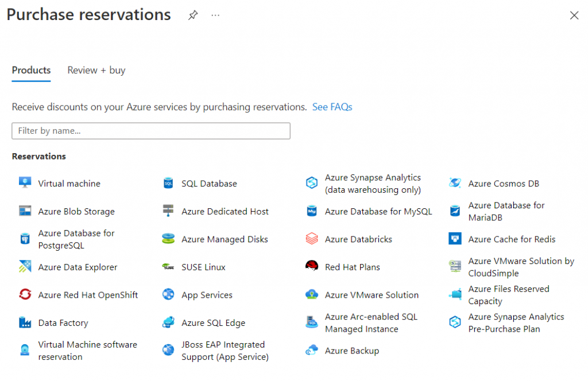
Task: Open SQL Database reservations
Action: pos(209,183)
